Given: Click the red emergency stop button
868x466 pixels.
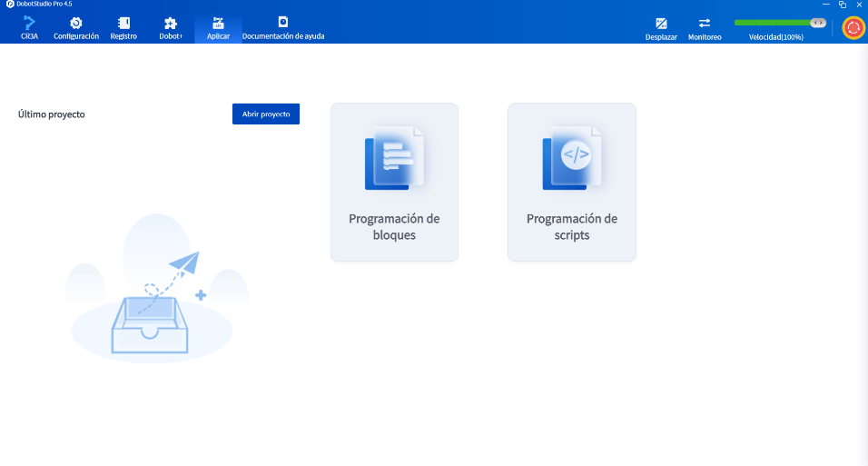Looking at the screenshot, I should [x=853, y=27].
